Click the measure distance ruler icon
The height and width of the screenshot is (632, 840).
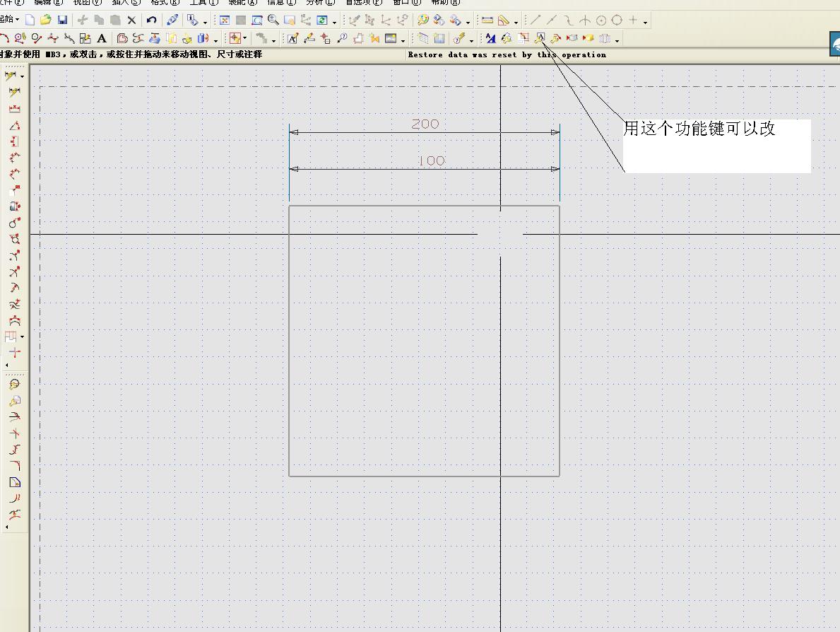(487, 21)
